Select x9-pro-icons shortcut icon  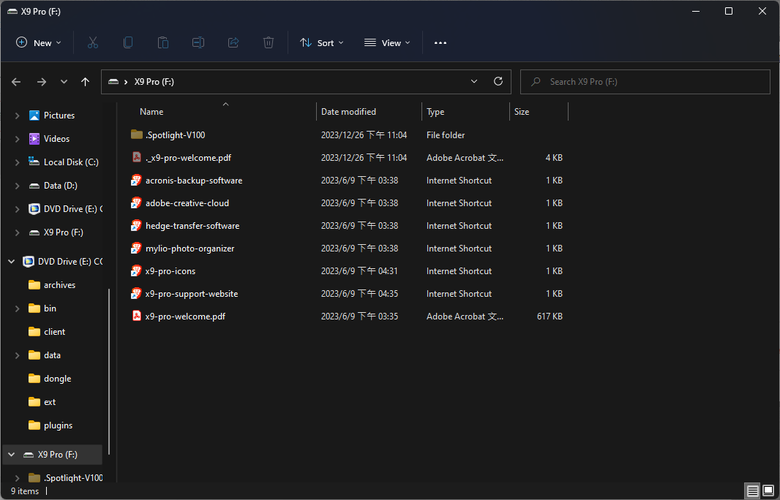click(x=136, y=271)
